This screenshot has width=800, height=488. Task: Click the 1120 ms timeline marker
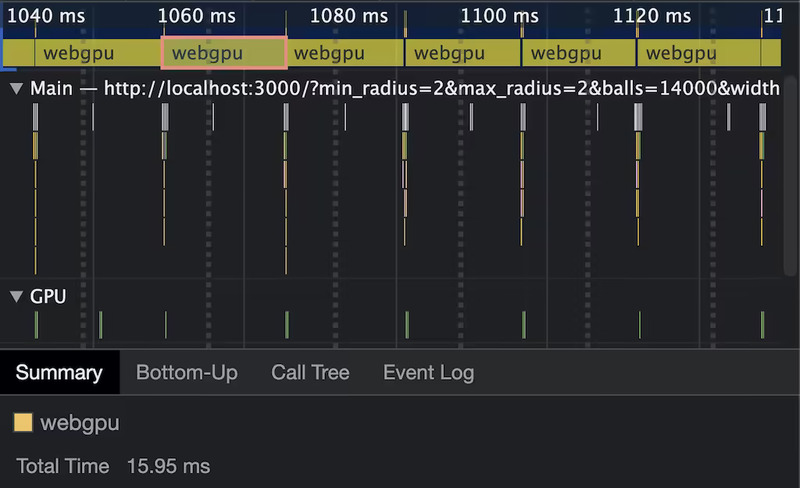pos(651,16)
